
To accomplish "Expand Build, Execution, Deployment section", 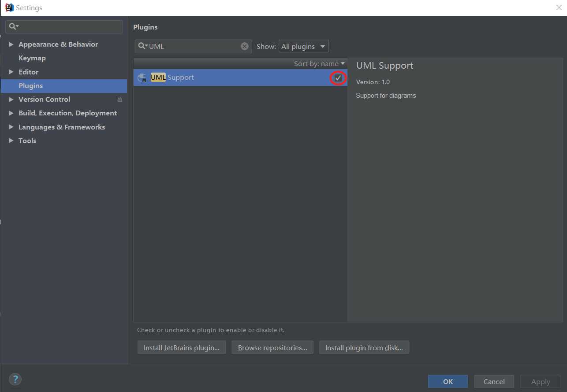I will 11,113.
